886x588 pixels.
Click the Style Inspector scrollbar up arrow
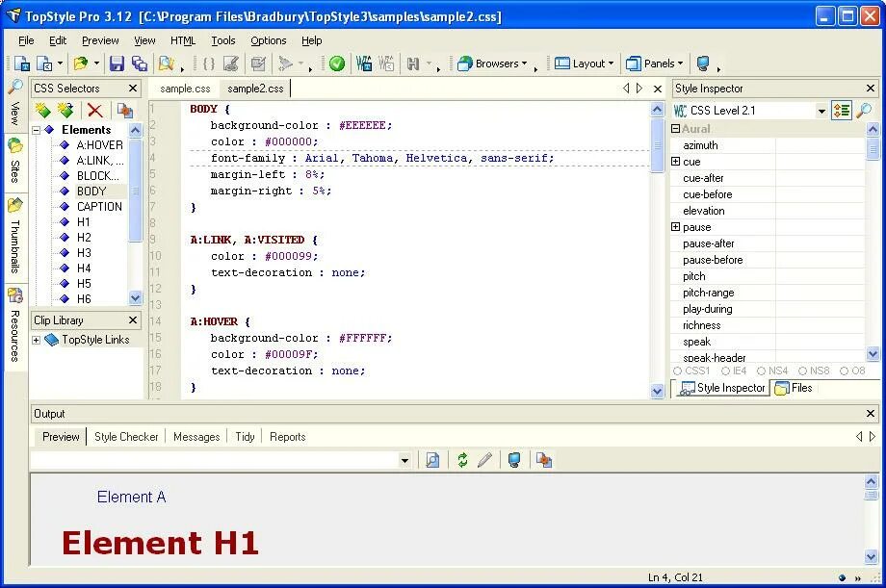coord(873,129)
